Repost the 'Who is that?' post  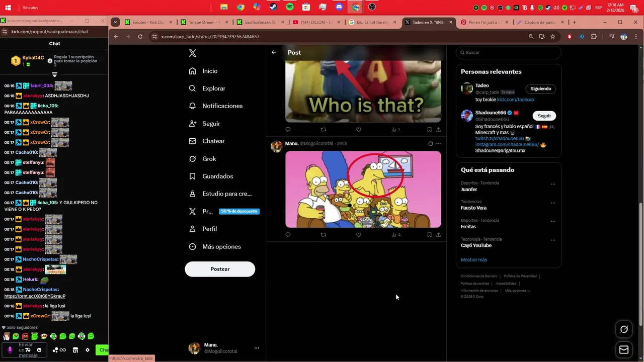click(324, 130)
